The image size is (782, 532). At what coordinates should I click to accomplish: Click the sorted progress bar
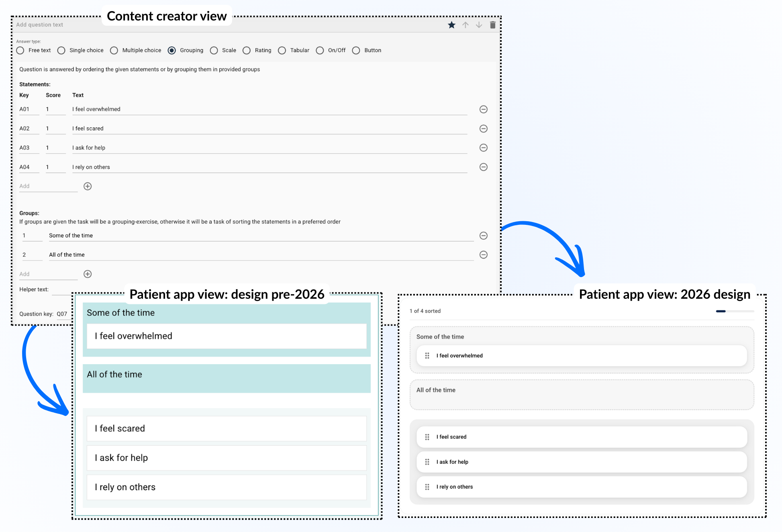click(x=735, y=311)
